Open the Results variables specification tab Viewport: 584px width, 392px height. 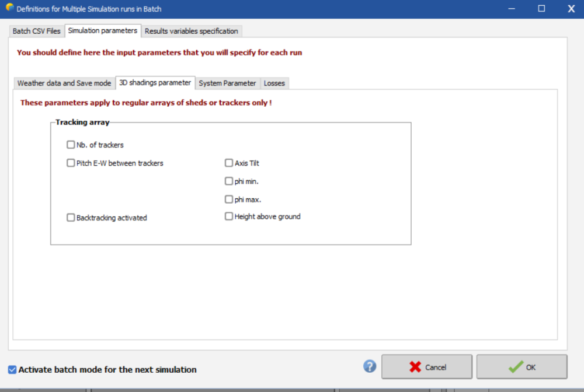[x=191, y=31]
